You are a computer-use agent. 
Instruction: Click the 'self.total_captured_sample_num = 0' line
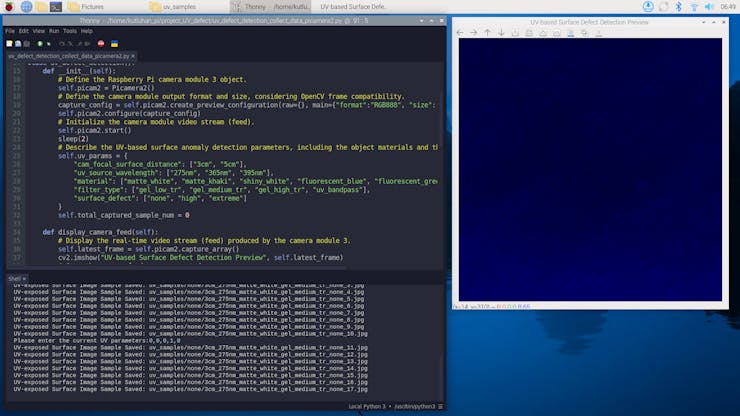(x=124, y=215)
